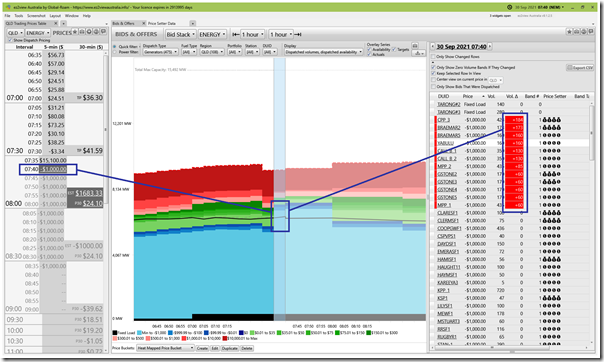The width and height of the screenshot is (604, 362).
Task: Click the Edit price bucket button
Action: (215, 348)
